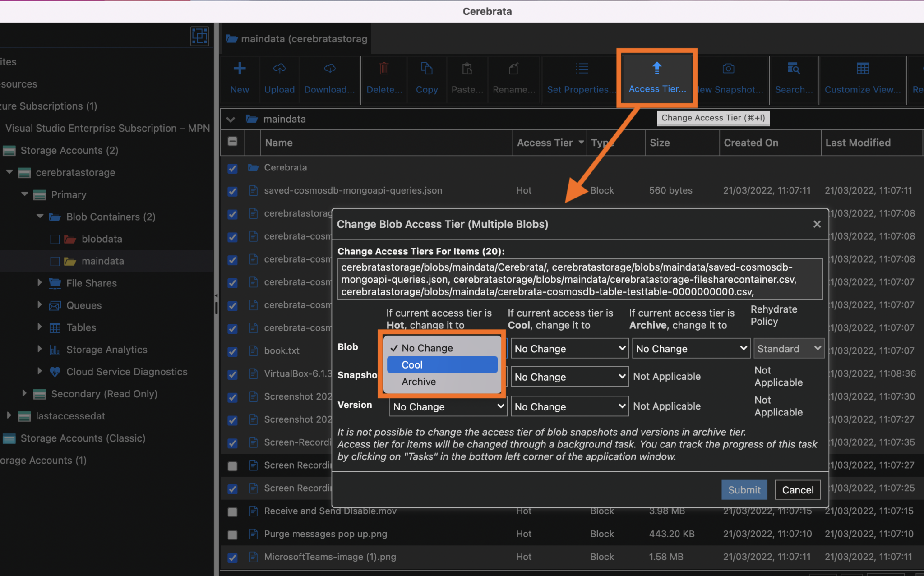924x576 pixels.
Task: Check the unchecked Screen Recording row checkbox
Action: pyautogui.click(x=232, y=466)
